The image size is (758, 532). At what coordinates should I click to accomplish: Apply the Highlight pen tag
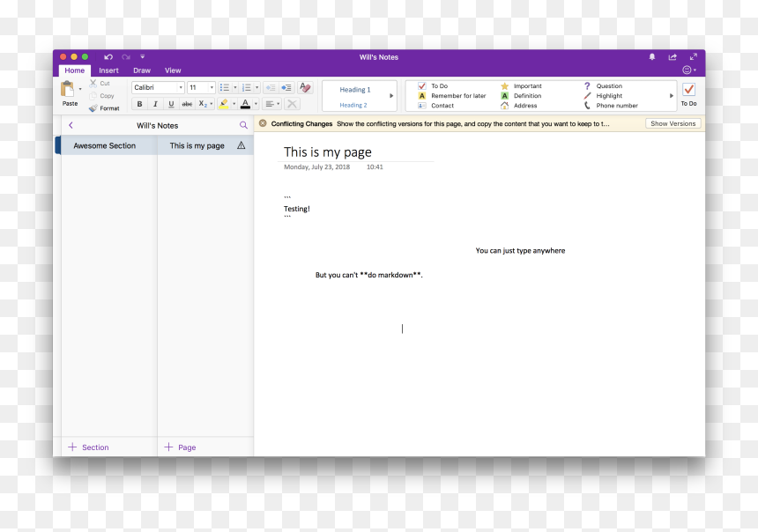tap(603, 96)
